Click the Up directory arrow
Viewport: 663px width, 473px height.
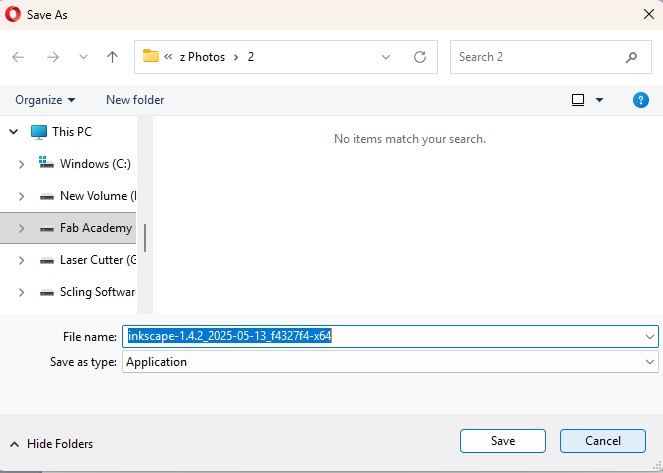click(112, 57)
